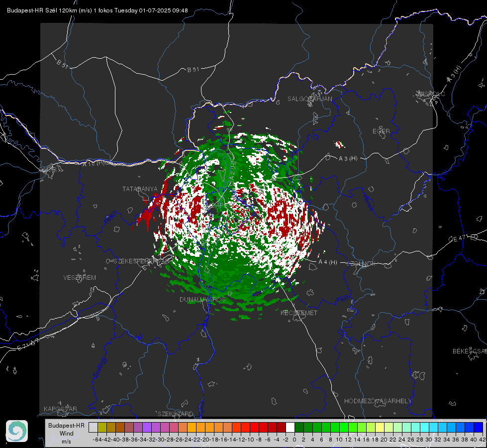
Task: Click the MISKOLC city label
Action: 432,94
